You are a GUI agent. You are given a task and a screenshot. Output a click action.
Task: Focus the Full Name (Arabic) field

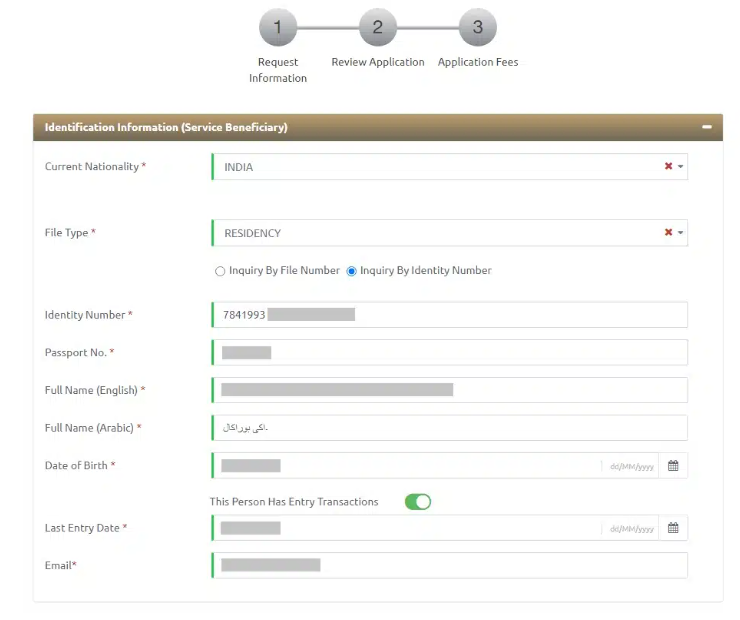[450, 428]
